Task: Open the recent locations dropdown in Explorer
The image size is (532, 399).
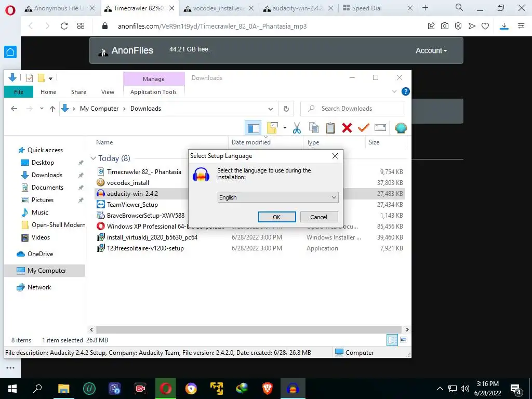Action: coord(42,109)
